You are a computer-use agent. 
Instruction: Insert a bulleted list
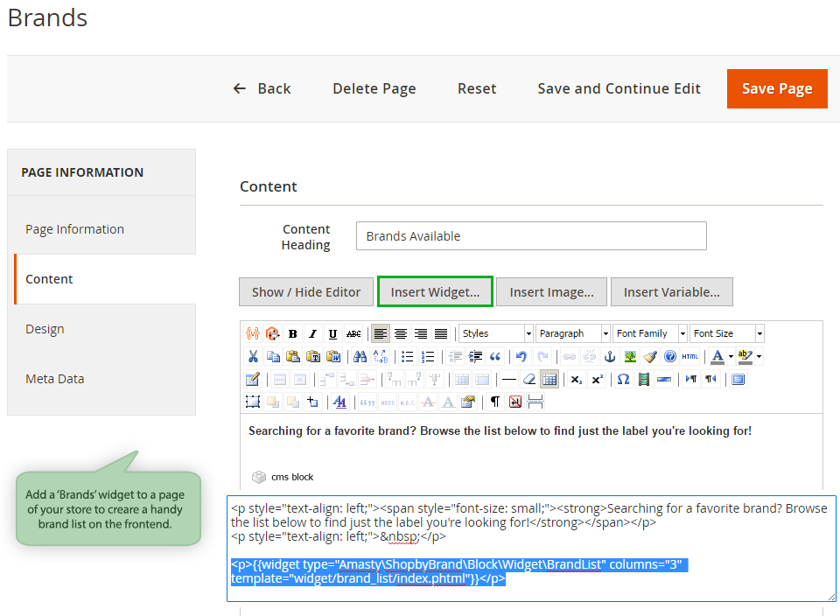click(x=407, y=356)
